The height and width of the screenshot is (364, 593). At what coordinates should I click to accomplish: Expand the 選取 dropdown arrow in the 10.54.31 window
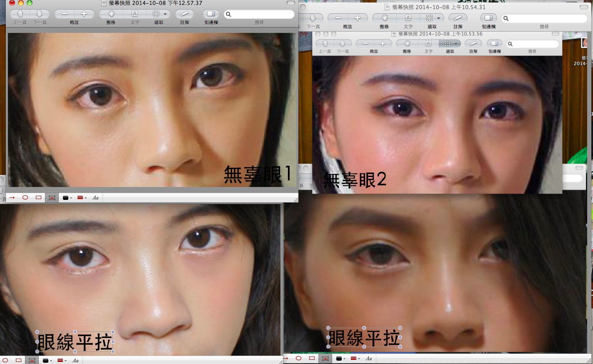pos(439,18)
